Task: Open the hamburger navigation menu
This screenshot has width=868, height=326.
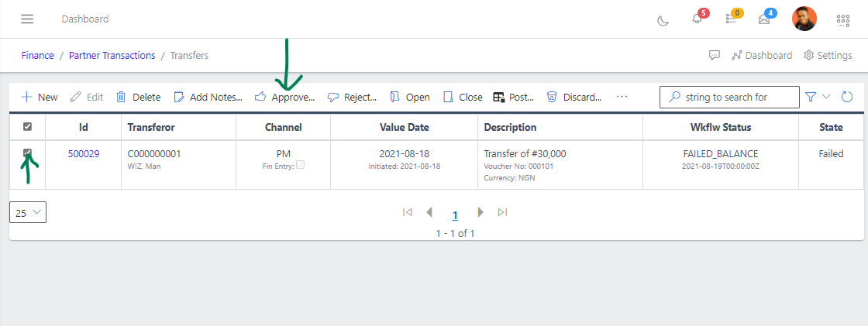Action: (x=27, y=19)
